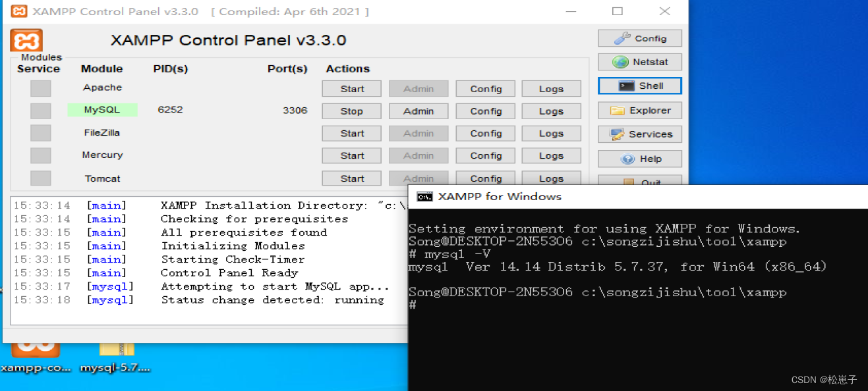The width and height of the screenshot is (868, 391).
Task: Stop the MySQL module
Action: [352, 111]
